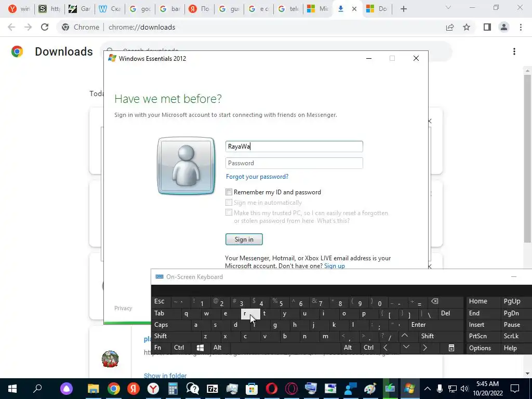532x399 pixels.
Task: Enable Remember my ID and password
Action: 229,192
